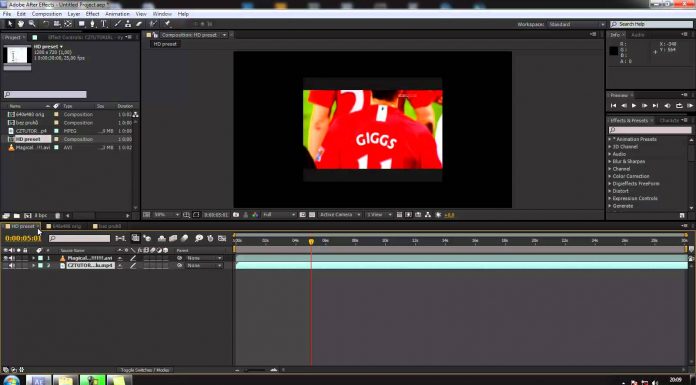Select the Pan Behind tool
The width and height of the screenshot is (696, 385).
pyautogui.click(x=68, y=24)
